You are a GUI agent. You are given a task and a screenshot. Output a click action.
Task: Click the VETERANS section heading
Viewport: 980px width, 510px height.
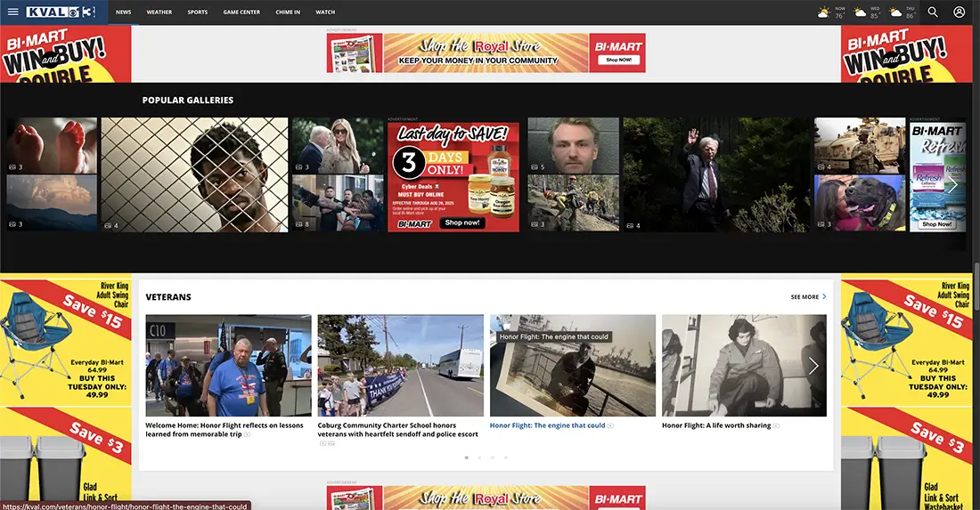168,297
